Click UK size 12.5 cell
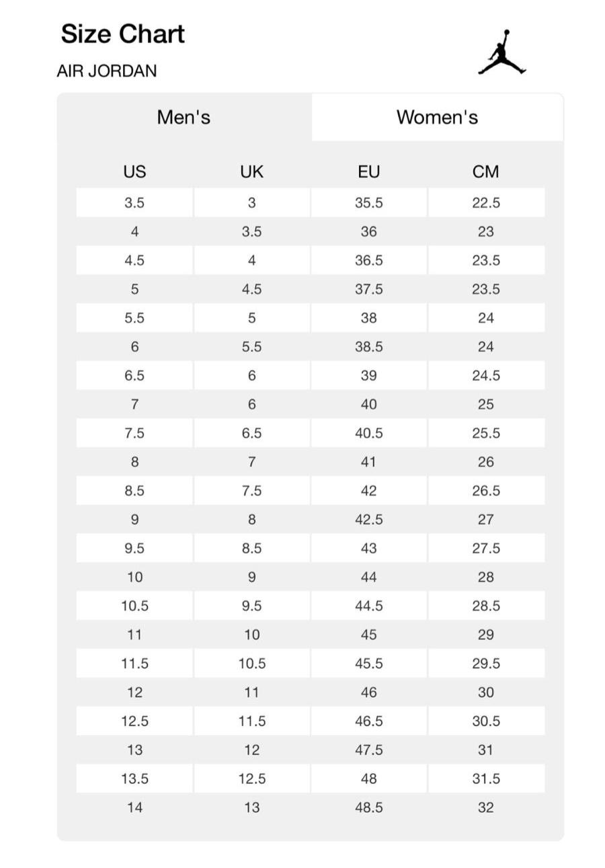This screenshot has height=868, width=605. pyautogui.click(x=251, y=779)
